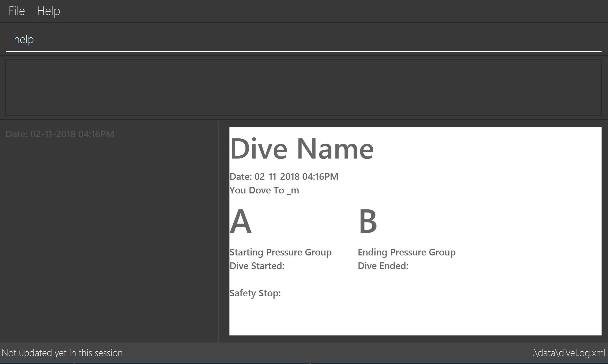Open the Help menu
This screenshot has width=608, height=364.
click(48, 11)
